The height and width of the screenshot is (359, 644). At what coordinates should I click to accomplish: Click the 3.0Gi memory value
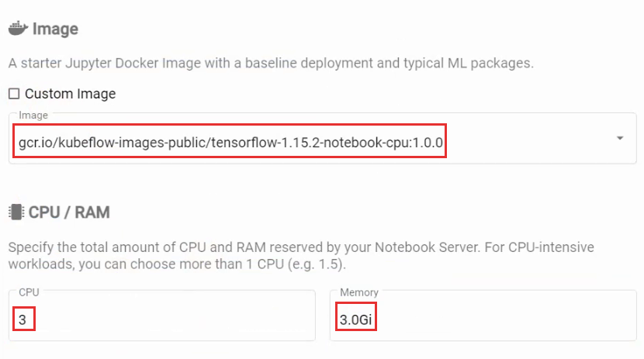pyautogui.click(x=355, y=319)
